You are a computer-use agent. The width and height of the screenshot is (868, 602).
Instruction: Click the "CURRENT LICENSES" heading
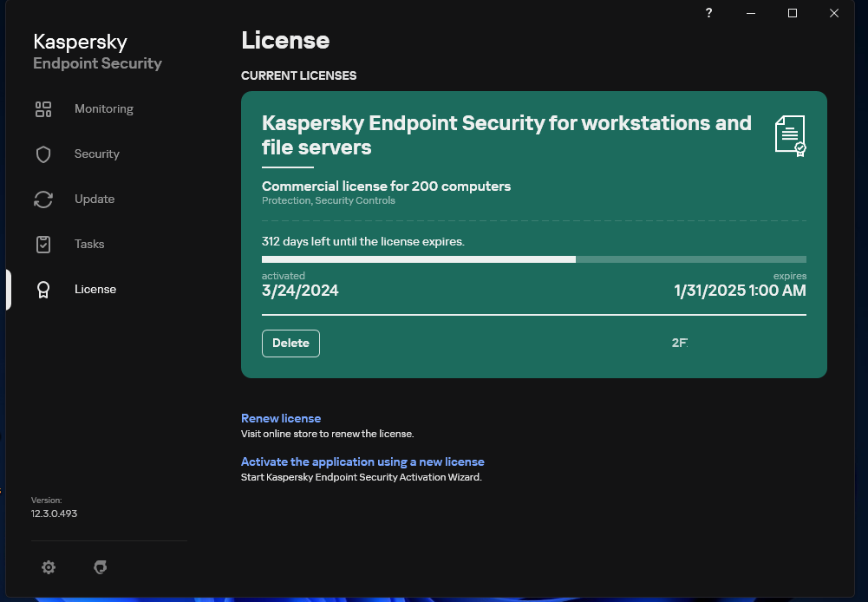[x=299, y=75]
